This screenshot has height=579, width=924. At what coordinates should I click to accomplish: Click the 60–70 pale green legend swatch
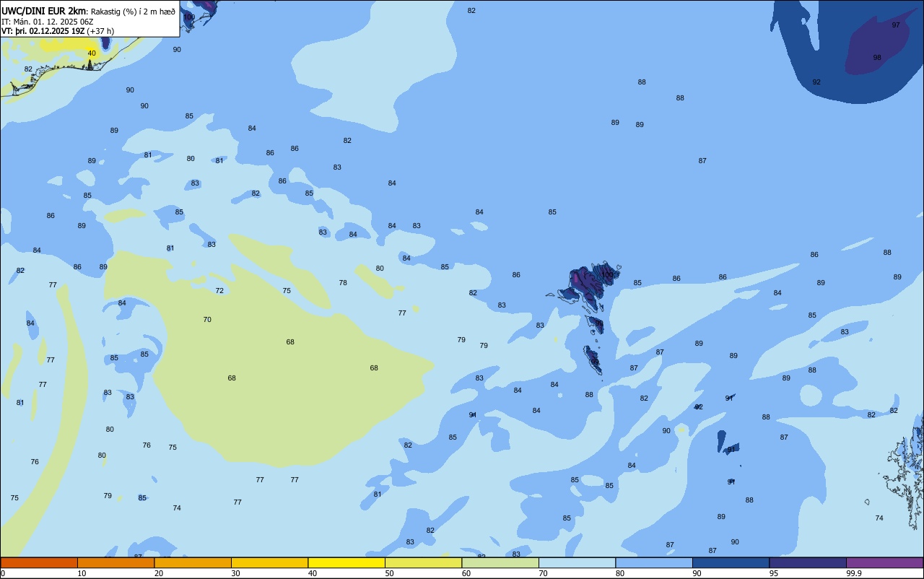500,562
